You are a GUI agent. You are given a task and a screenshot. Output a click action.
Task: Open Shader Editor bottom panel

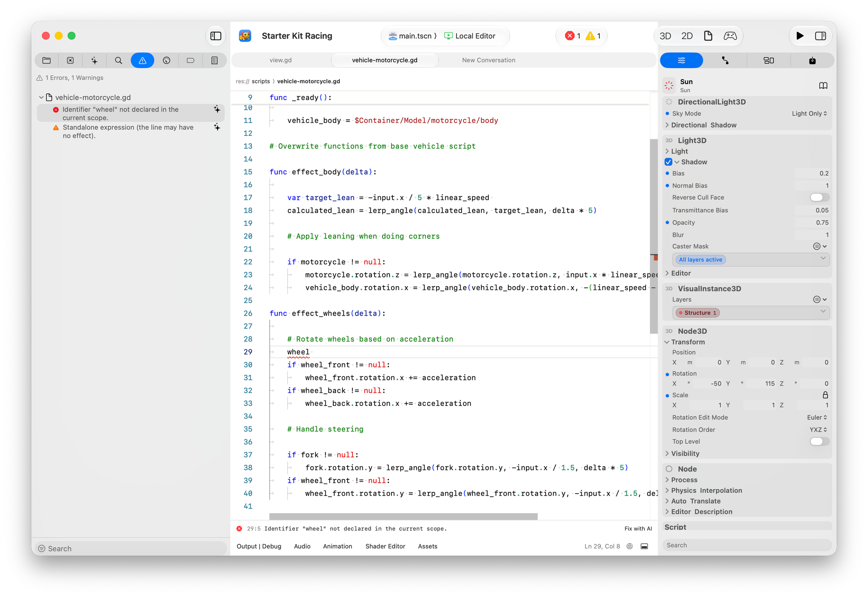click(385, 546)
